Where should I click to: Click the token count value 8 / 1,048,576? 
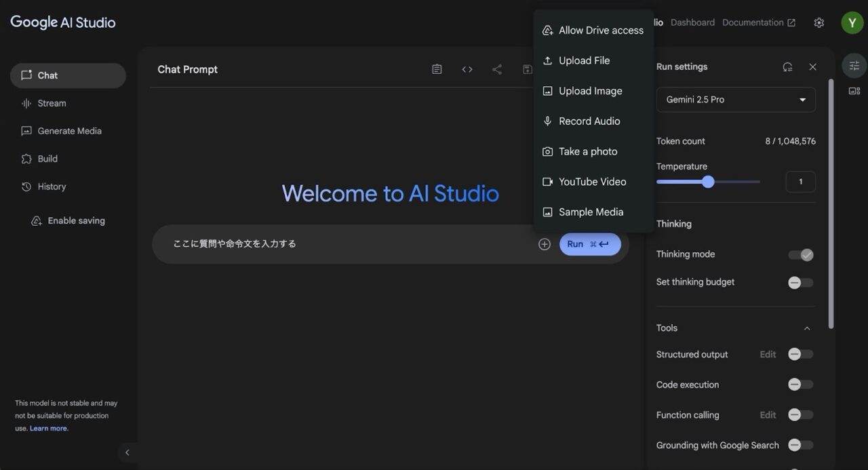[x=791, y=142]
